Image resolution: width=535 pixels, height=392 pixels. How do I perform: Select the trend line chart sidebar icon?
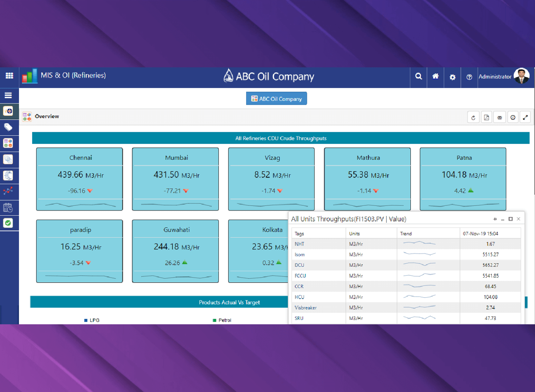pos(8,191)
